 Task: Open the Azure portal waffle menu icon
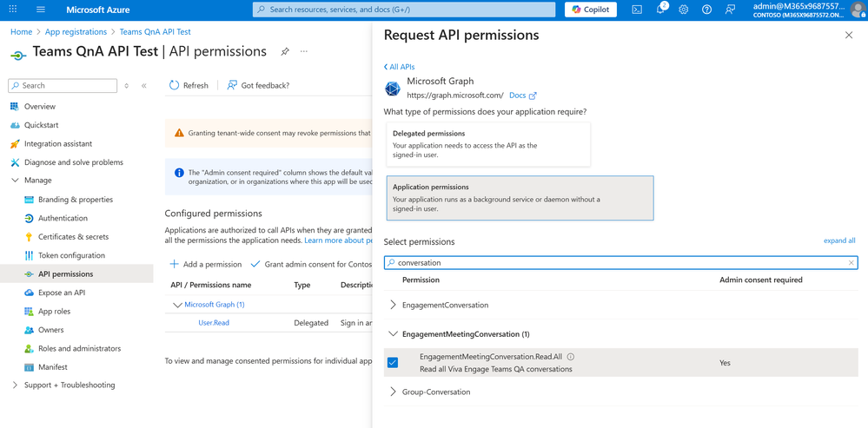(x=13, y=10)
